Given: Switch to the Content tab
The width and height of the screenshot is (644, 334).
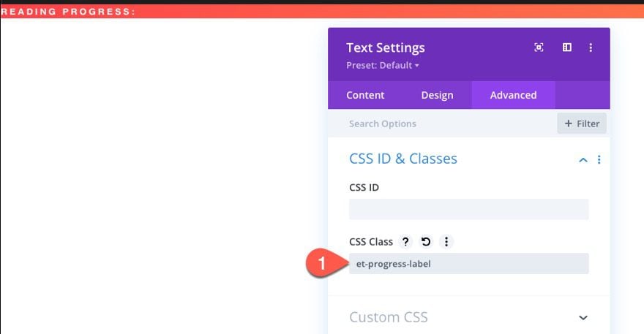Looking at the screenshot, I should pyautogui.click(x=365, y=95).
